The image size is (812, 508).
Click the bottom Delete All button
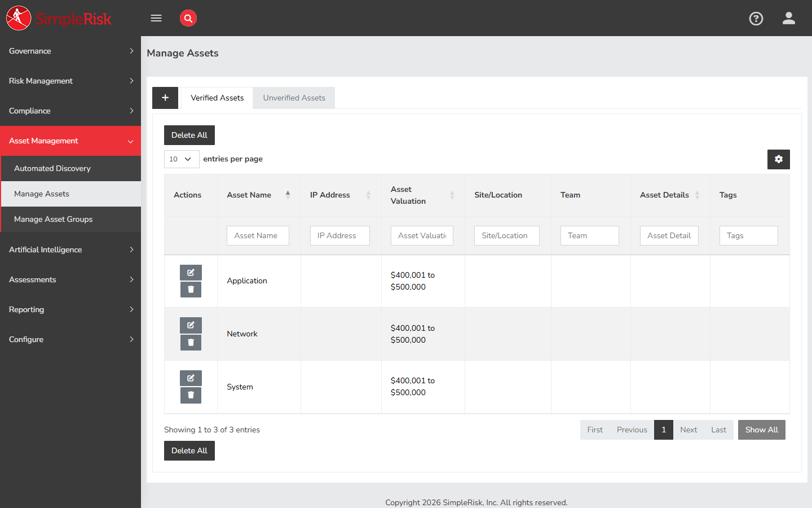pyautogui.click(x=189, y=450)
